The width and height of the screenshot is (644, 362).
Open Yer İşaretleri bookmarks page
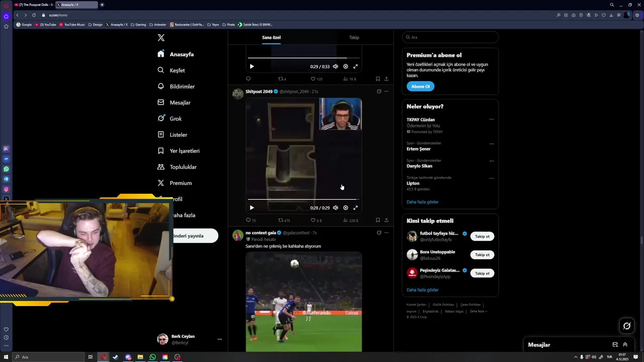(x=179, y=151)
